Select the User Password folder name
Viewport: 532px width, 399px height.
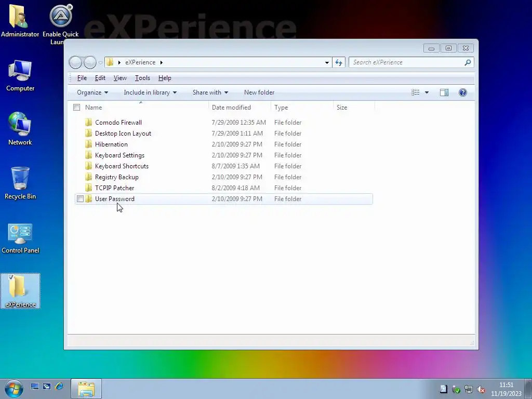tap(115, 199)
